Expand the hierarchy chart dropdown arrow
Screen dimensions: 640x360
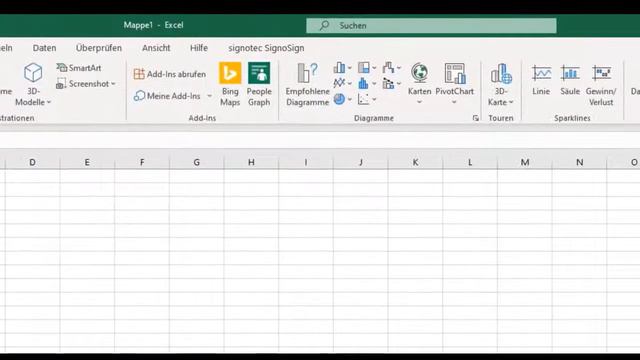point(374,68)
